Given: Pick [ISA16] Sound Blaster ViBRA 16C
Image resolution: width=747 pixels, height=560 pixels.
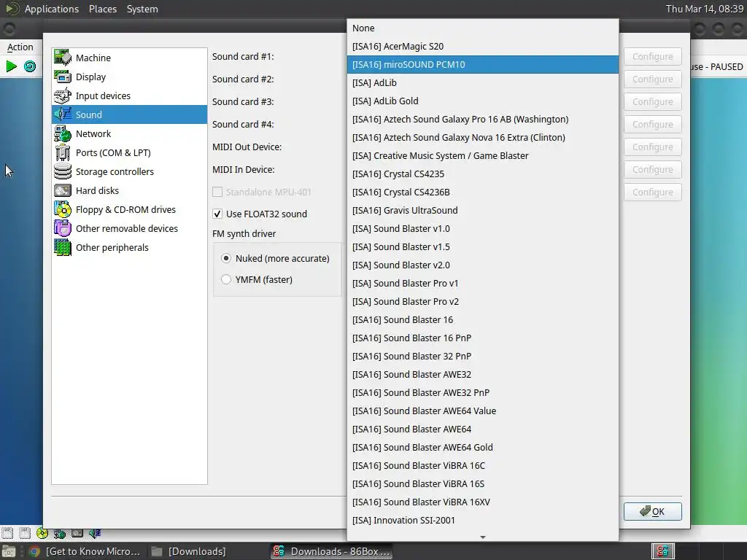Looking at the screenshot, I should [483, 465].
